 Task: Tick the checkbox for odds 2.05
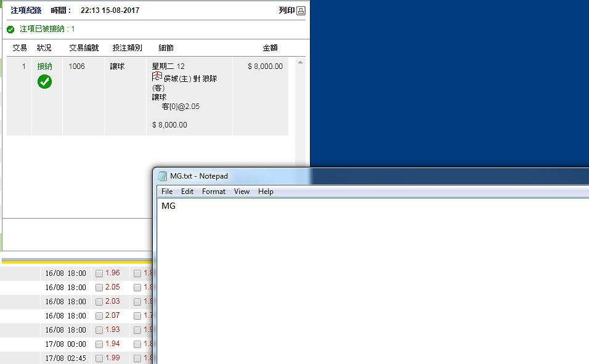pos(99,288)
